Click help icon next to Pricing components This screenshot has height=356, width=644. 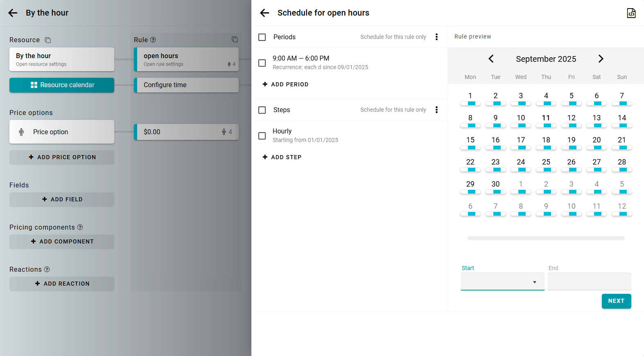[x=80, y=227]
